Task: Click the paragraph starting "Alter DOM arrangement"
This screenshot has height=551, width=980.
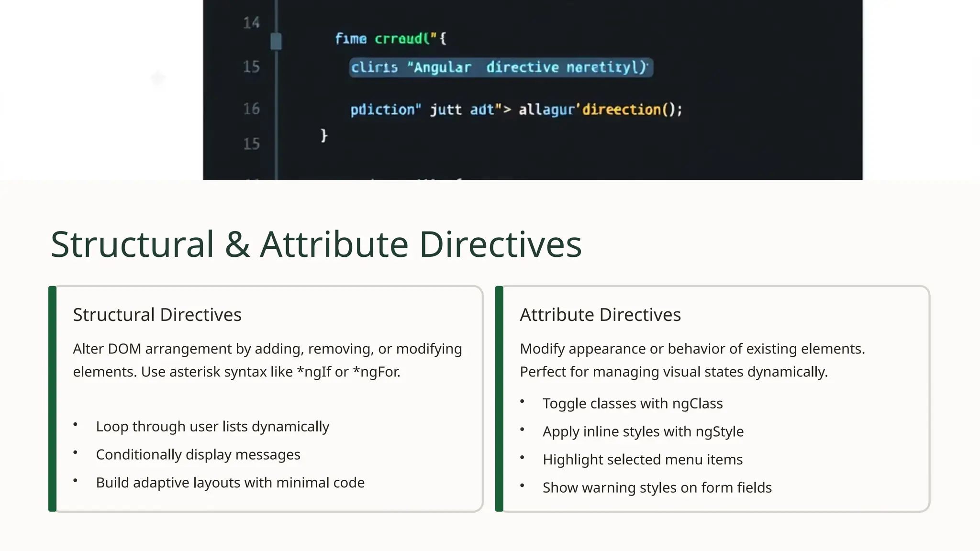Action: pyautogui.click(x=267, y=360)
